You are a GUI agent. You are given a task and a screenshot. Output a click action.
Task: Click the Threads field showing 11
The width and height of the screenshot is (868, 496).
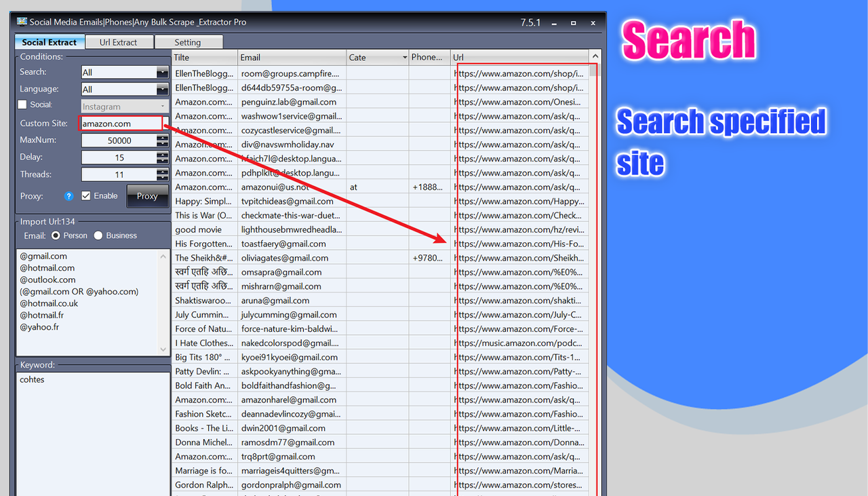click(119, 174)
